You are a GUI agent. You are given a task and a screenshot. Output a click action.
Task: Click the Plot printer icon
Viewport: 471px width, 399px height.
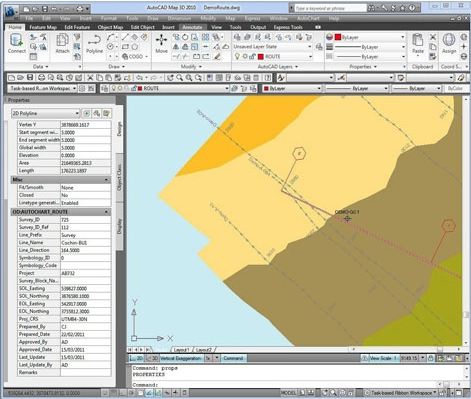click(x=41, y=78)
